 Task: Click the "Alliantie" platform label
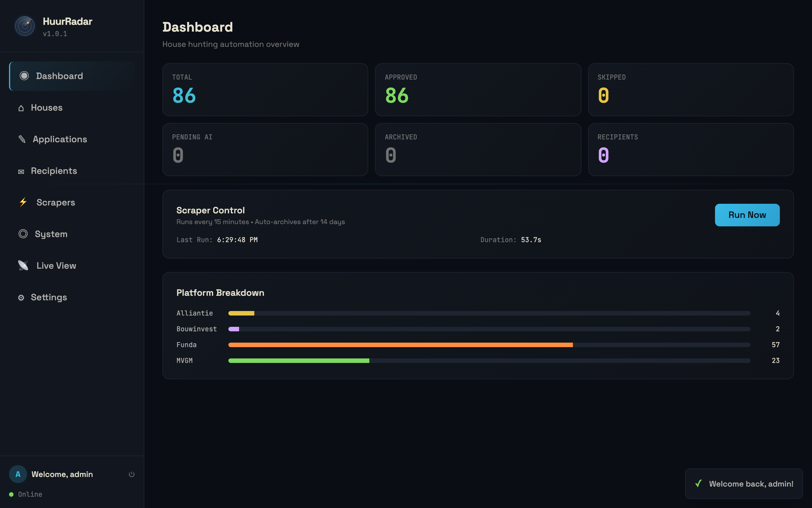[195, 313]
